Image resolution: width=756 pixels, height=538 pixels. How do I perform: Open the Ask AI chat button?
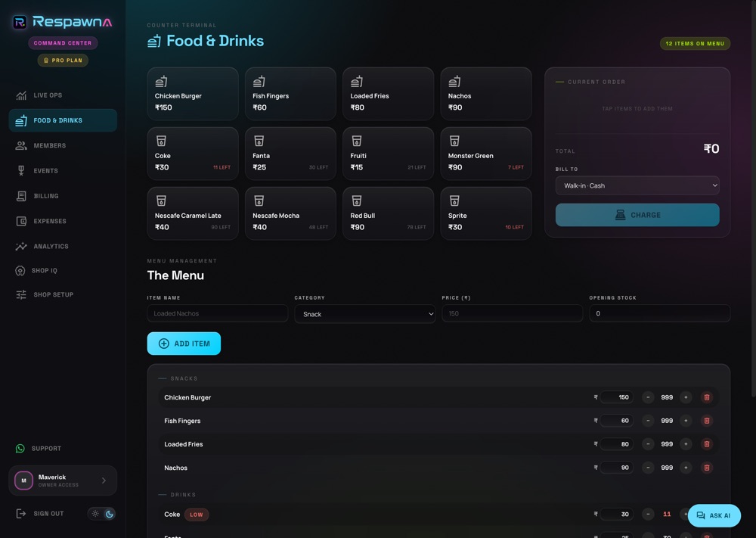pyautogui.click(x=714, y=515)
